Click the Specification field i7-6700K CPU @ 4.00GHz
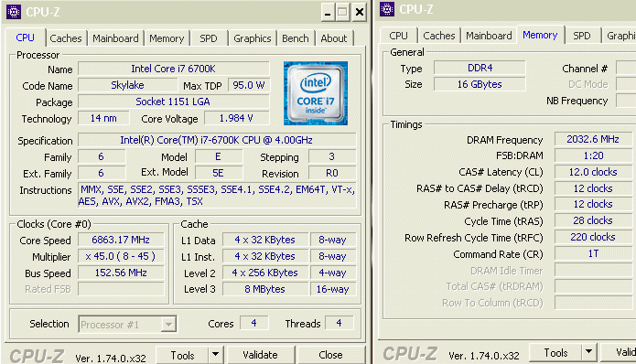 pos(217,140)
